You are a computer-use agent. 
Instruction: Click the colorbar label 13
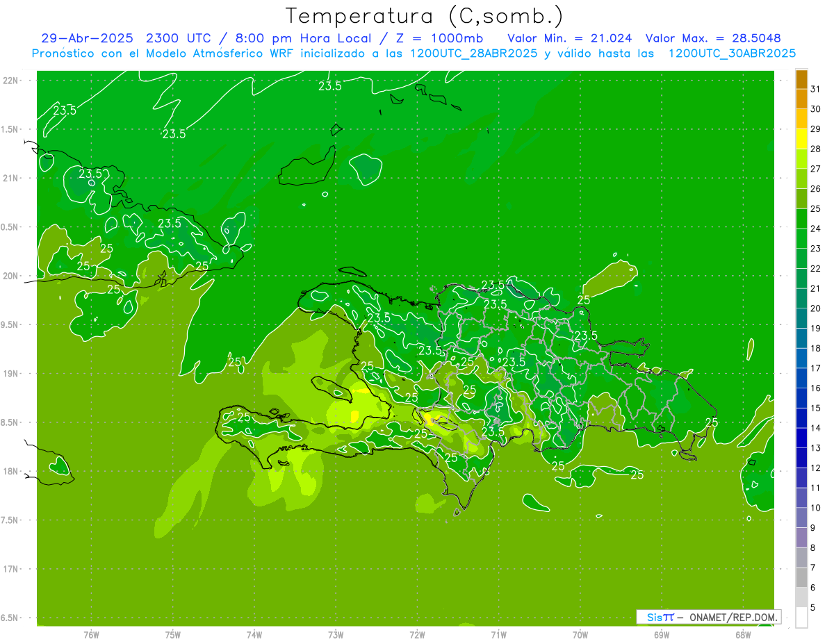tap(816, 448)
